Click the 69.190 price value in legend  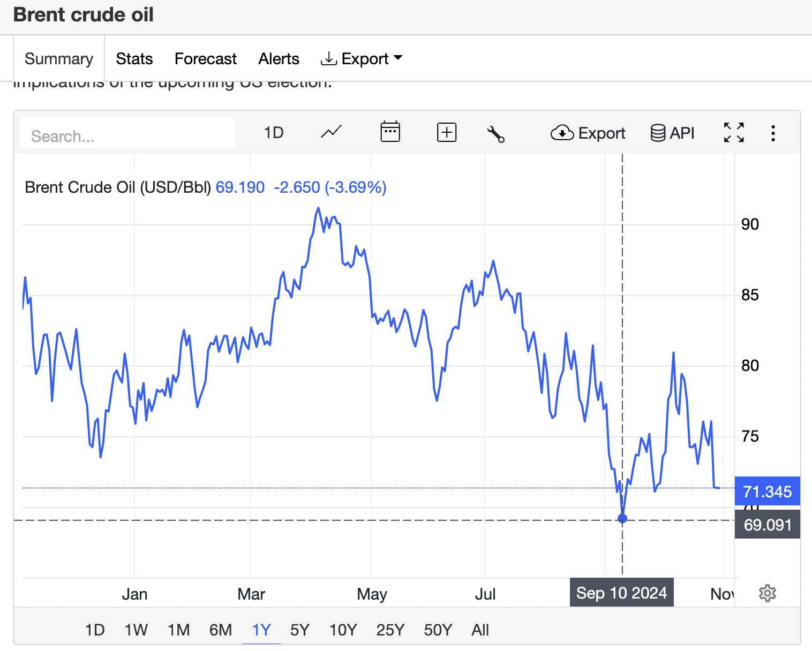pyautogui.click(x=240, y=187)
